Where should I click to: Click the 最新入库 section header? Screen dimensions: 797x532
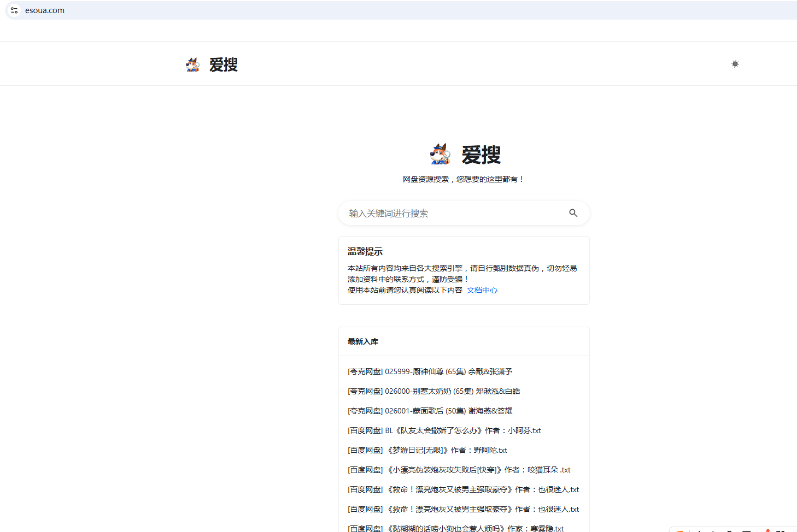pyautogui.click(x=362, y=341)
